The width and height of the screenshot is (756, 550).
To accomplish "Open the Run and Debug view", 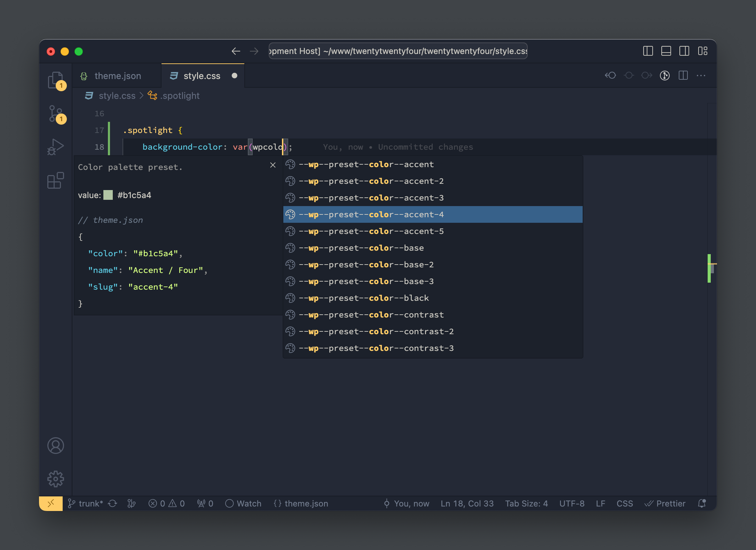I will (x=55, y=147).
